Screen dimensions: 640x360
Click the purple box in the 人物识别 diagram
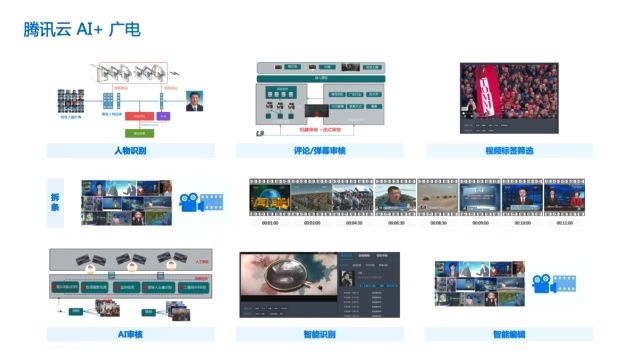[163, 116]
